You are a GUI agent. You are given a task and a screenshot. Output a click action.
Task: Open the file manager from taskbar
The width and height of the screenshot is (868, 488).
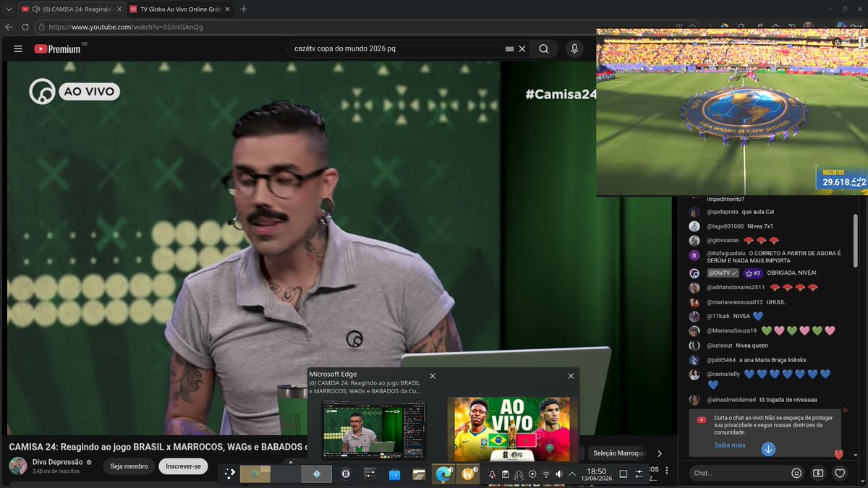pyautogui.click(x=418, y=474)
